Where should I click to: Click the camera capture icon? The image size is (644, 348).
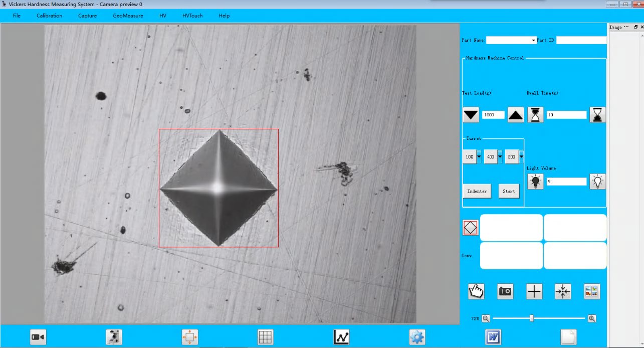pyautogui.click(x=505, y=291)
